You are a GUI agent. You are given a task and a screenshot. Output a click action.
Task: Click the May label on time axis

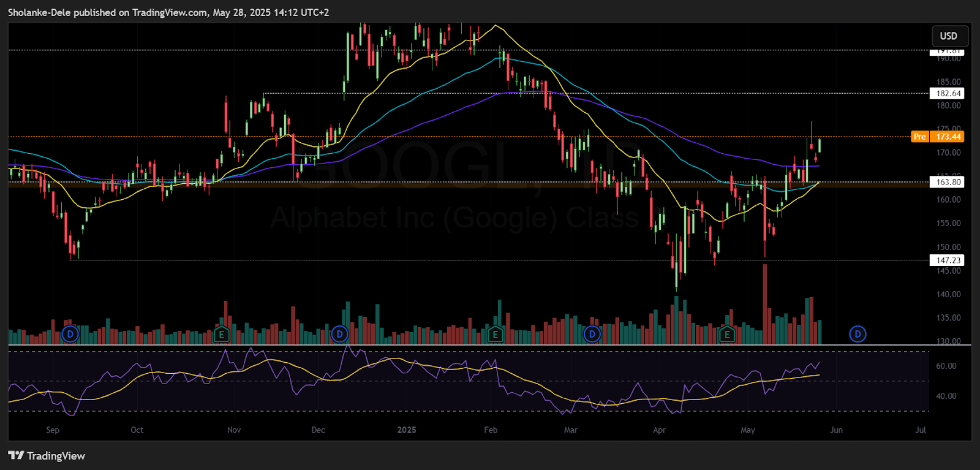748,430
